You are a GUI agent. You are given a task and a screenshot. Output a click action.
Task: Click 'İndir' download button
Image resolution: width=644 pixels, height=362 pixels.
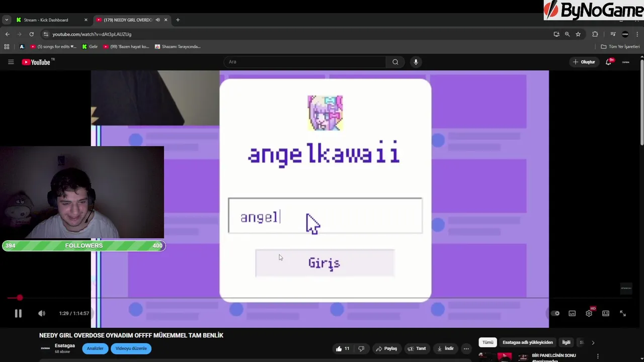click(445, 348)
